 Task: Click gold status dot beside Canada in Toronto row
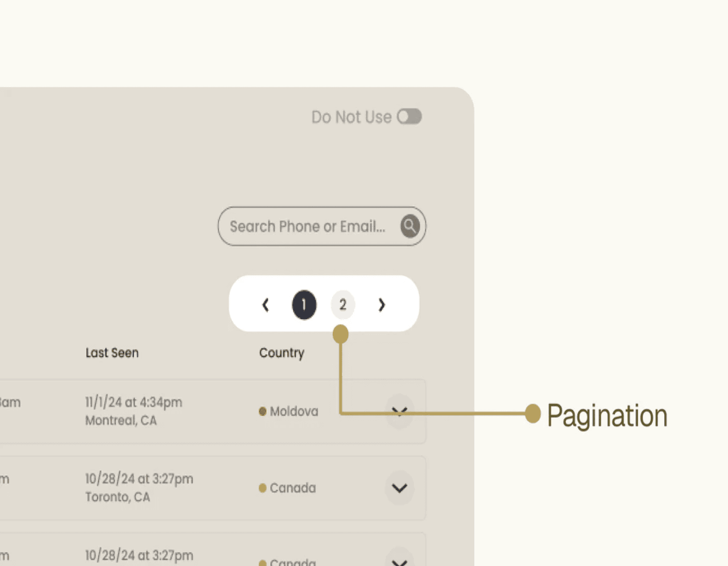(x=263, y=488)
